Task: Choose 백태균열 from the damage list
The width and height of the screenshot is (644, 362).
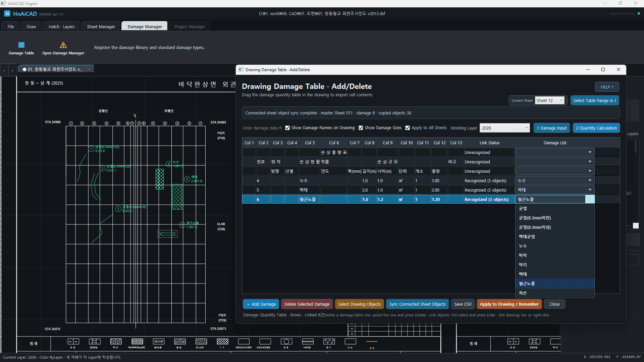Action: coord(555,237)
